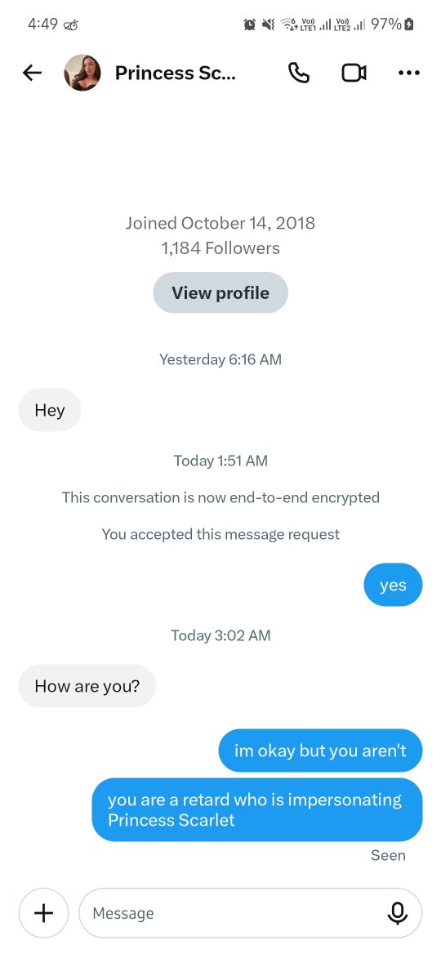Tap the battery indicator in status bar

click(409, 24)
